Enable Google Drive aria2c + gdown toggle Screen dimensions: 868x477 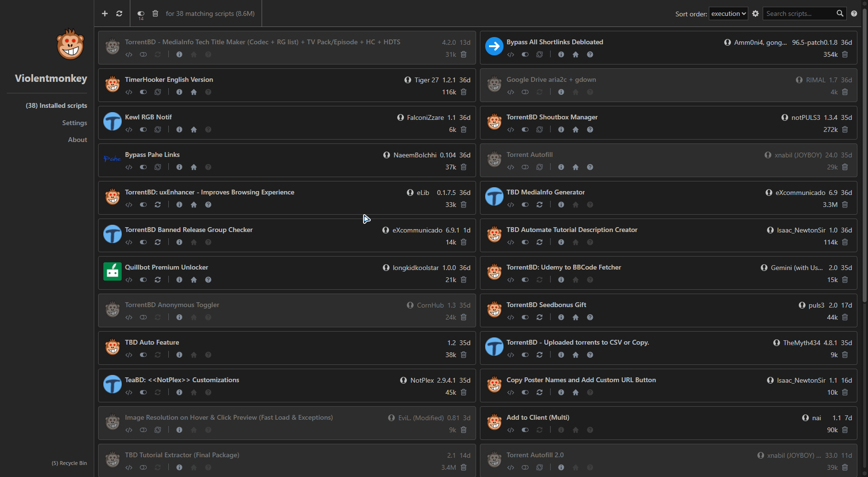click(525, 92)
